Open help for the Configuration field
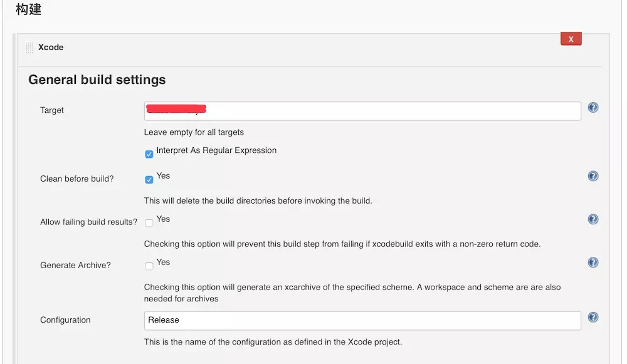 coord(593,318)
